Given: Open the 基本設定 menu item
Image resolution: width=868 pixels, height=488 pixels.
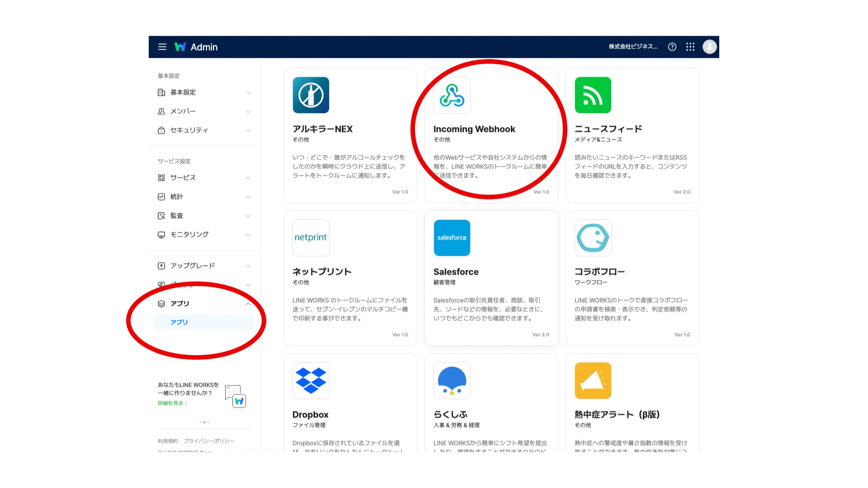Looking at the screenshot, I should (204, 92).
